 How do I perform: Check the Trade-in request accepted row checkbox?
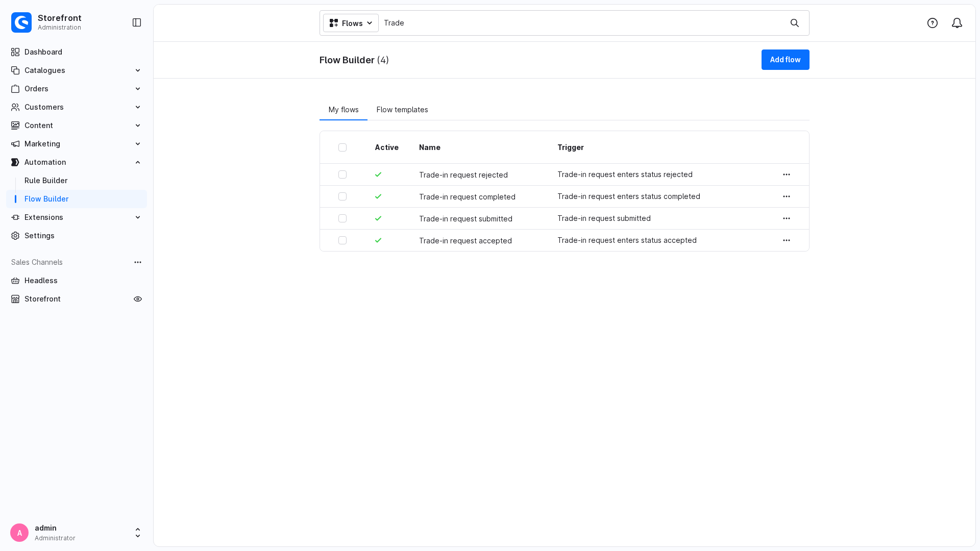click(x=342, y=240)
